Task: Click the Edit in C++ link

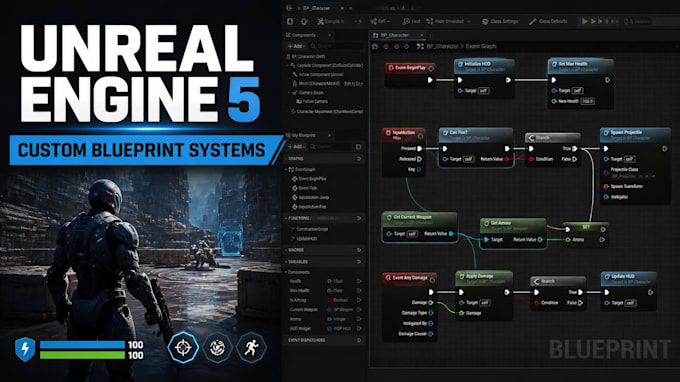Action: [353, 83]
